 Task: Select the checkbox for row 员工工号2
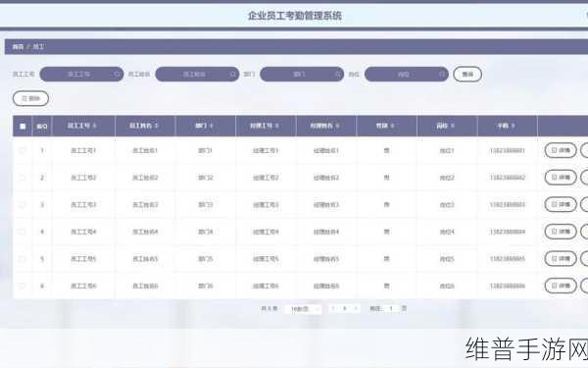[x=23, y=178]
